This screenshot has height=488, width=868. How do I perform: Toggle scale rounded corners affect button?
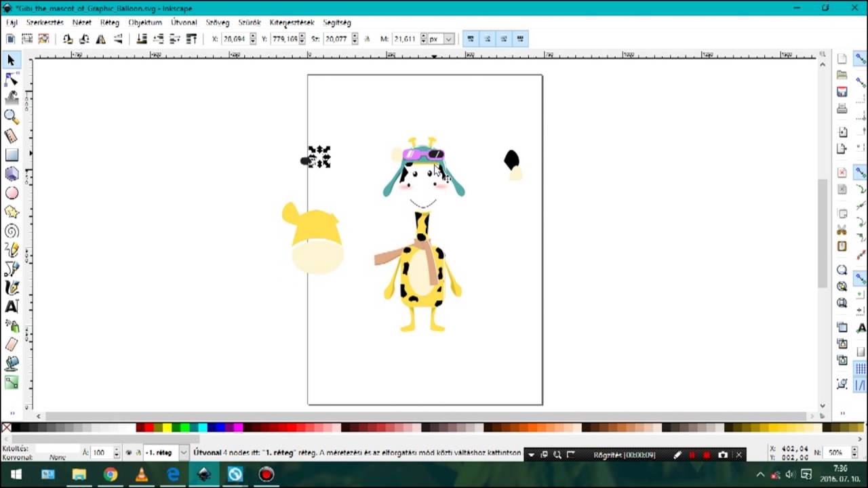(x=487, y=39)
